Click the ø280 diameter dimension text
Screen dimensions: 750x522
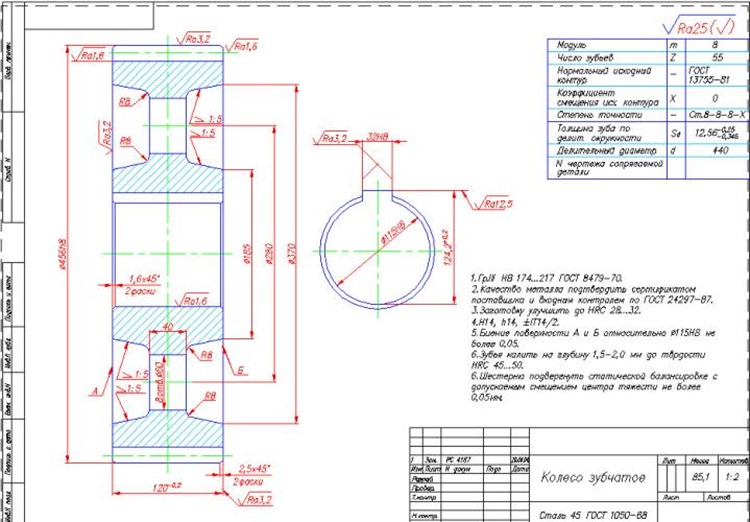(268, 254)
